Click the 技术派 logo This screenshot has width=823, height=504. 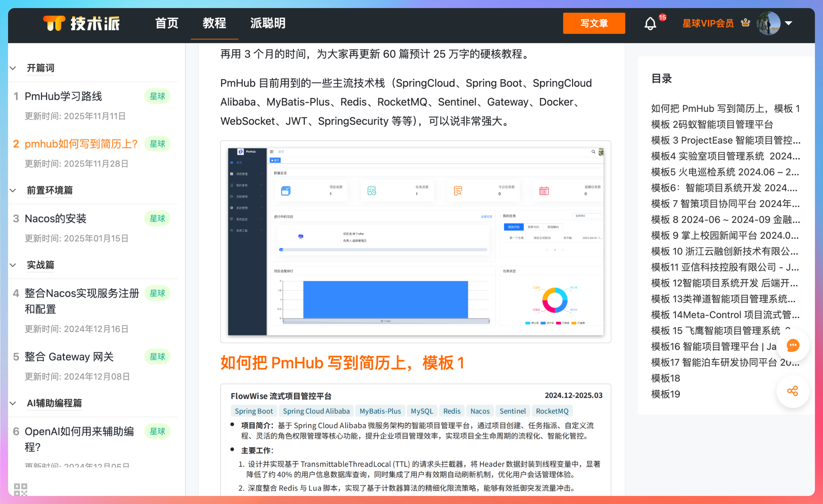coord(82,23)
